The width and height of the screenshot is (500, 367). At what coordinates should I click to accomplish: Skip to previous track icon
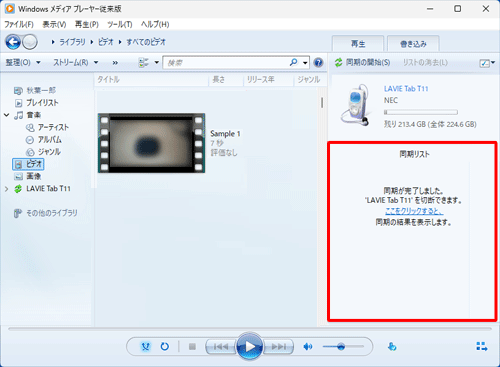coord(221,347)
